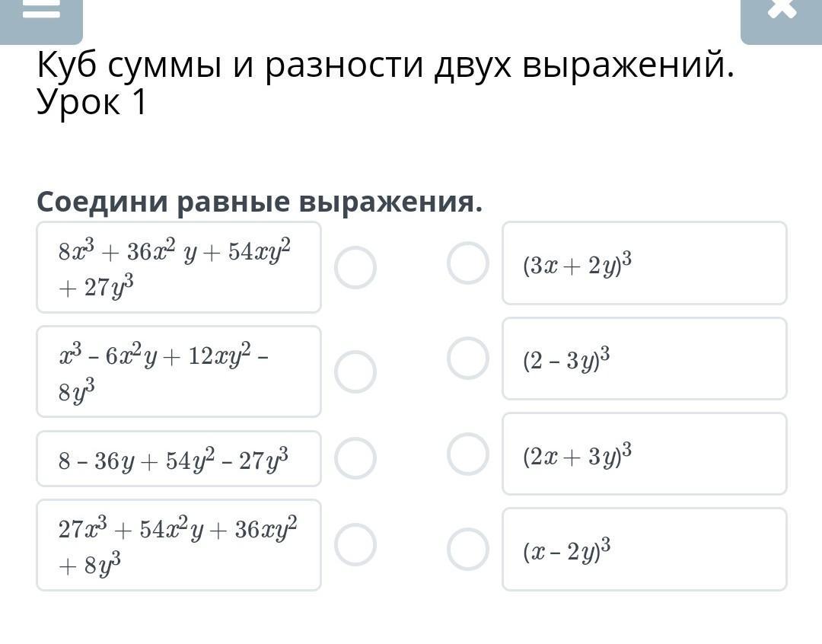Select connector circle beside (x – 2y)³ answer

coord(467,549)
